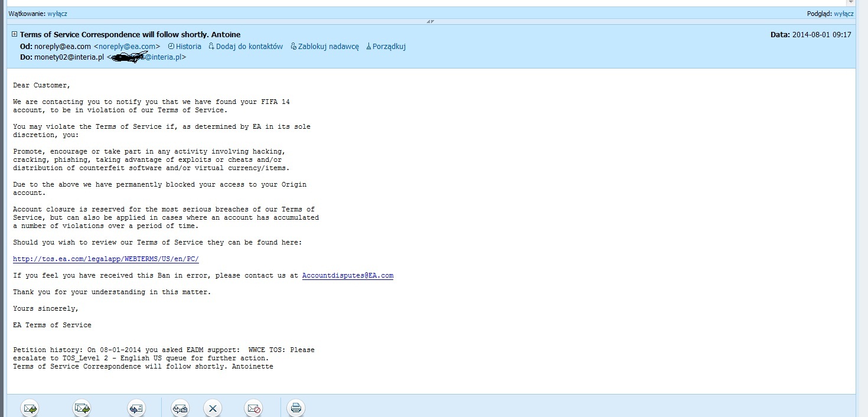The image size is (868, 417).
Task: Click the Accountdisputes@EA.com email link
Action: (348, 276)
